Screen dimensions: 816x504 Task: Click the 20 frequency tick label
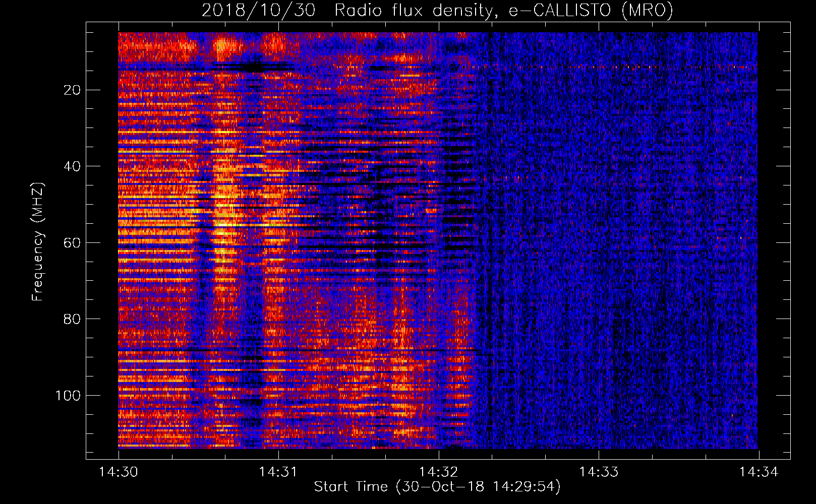pyautogui.click(x=73, y=90)
